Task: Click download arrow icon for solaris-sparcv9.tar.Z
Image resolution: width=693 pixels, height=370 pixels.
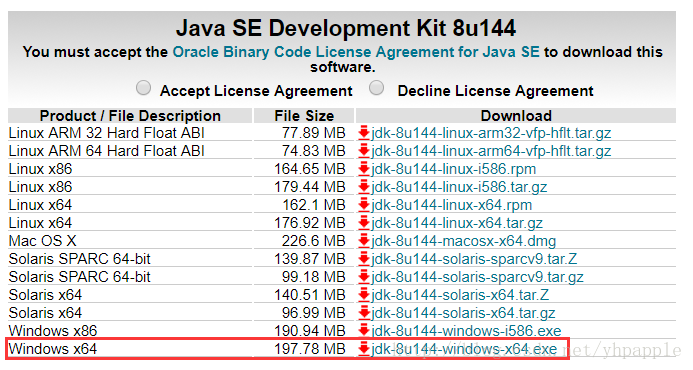Action: (x=364, y=259)
